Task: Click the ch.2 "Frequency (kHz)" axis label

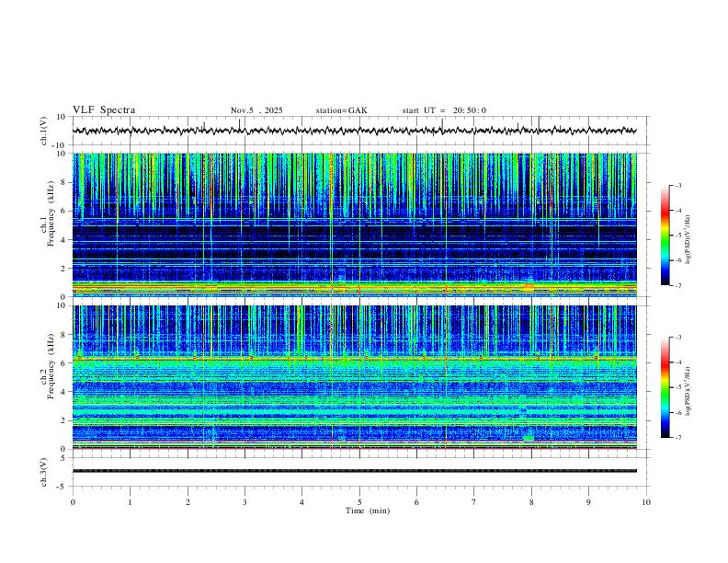Action: (x=51, y=365)
